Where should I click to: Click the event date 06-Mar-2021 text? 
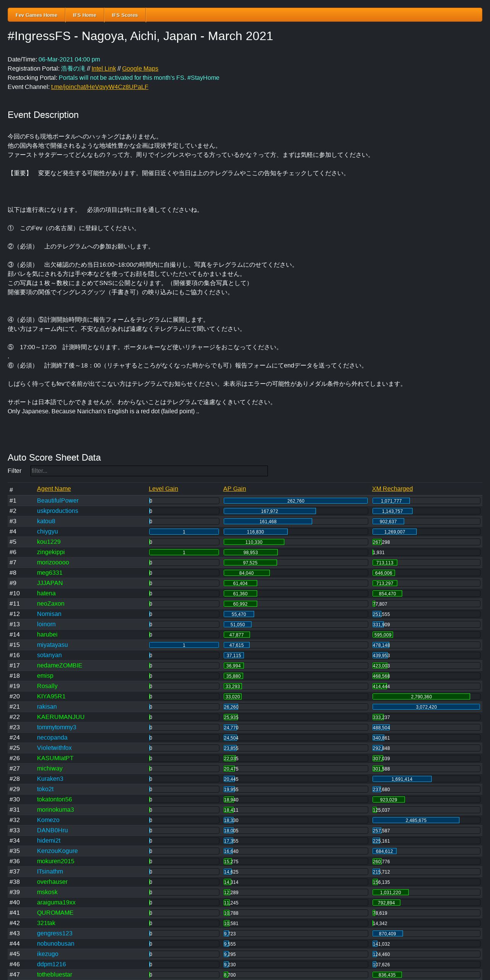click(69, 60)
